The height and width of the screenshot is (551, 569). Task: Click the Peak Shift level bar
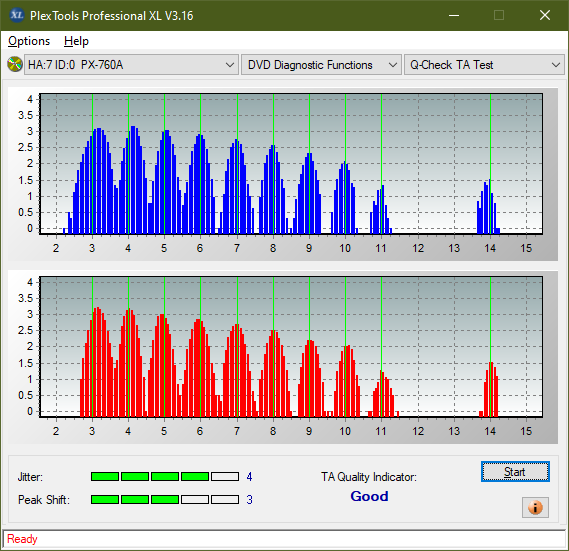165,499
